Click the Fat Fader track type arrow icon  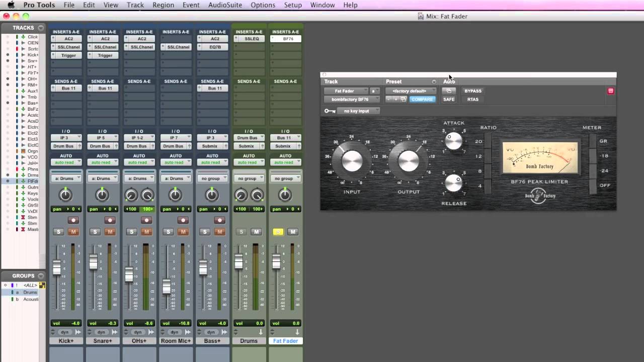click(297, 332)
